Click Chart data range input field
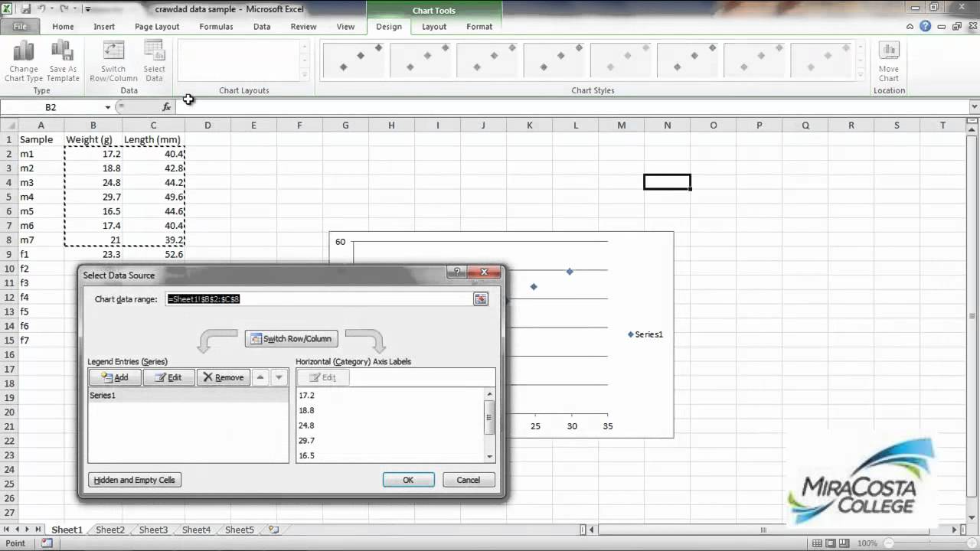Viewport: 980px width, 551px height. (x=319, y=299)
